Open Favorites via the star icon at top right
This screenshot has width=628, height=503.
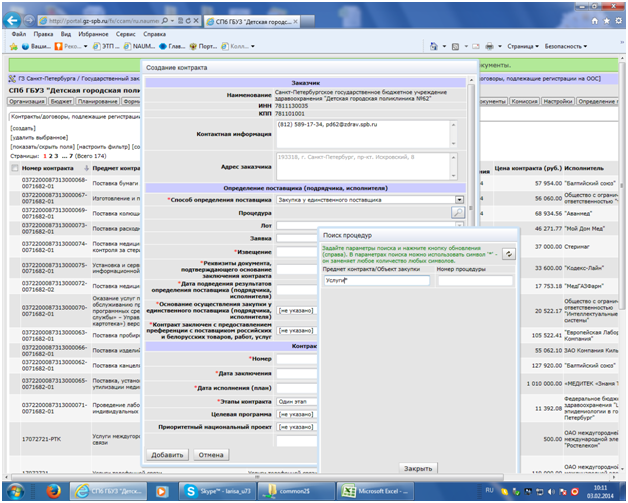click(606, 20)
